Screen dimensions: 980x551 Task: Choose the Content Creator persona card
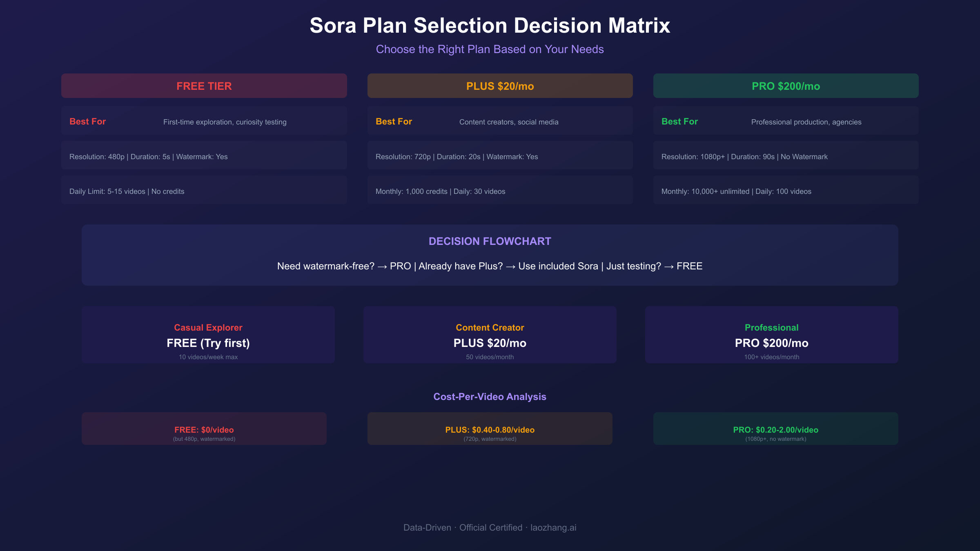pos(490,335)
